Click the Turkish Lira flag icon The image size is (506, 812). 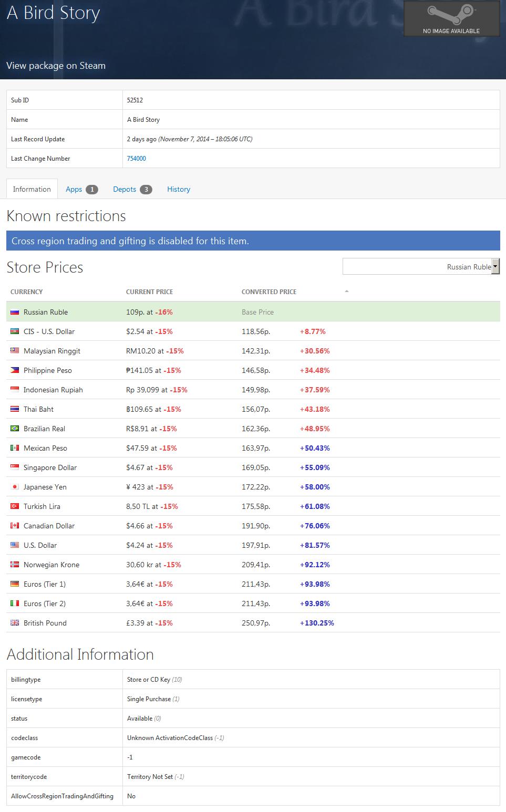tap(15, 506)
